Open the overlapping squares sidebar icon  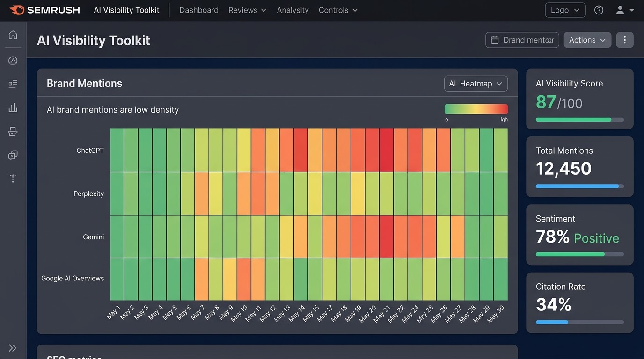tap(13, 155)
